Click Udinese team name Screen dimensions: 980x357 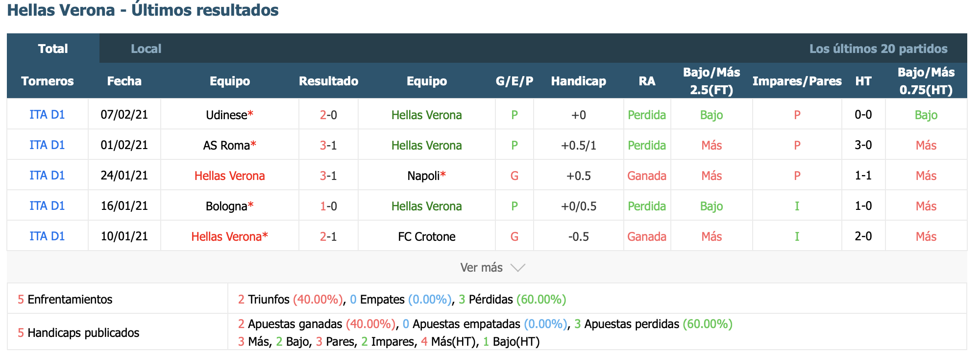(226, 115)
